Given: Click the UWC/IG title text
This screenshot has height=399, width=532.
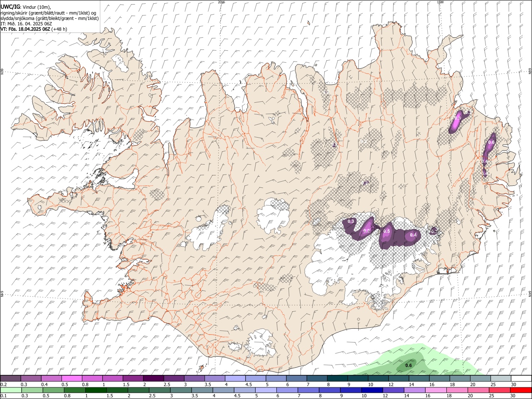Looking at the screenshot, I should pos(10,7).
